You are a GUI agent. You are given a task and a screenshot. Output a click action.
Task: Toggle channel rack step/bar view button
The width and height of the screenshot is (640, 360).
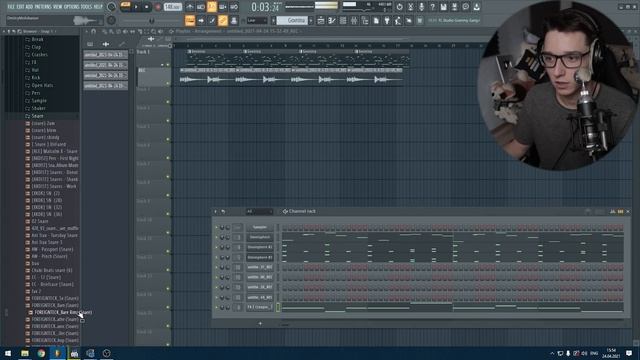click(x=620, y=211)
